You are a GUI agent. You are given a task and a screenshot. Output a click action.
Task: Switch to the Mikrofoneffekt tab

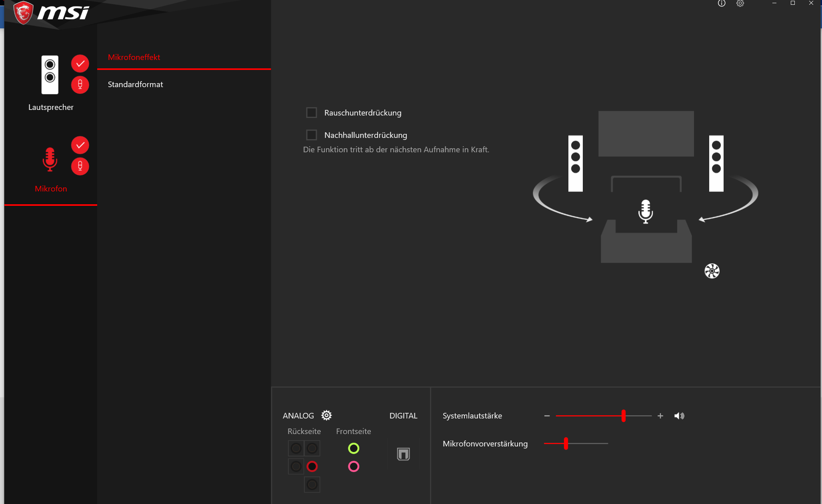(x=134, y=57)
